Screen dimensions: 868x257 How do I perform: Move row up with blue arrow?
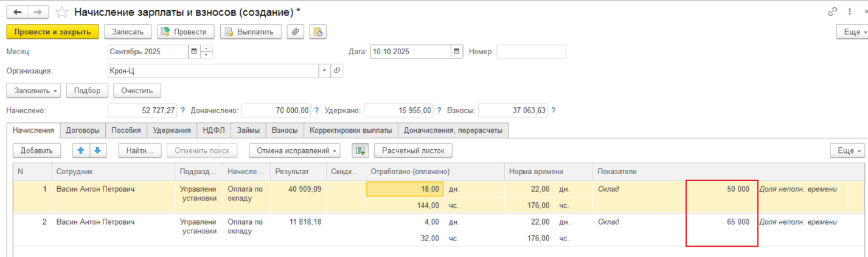[x=81, y=150]
